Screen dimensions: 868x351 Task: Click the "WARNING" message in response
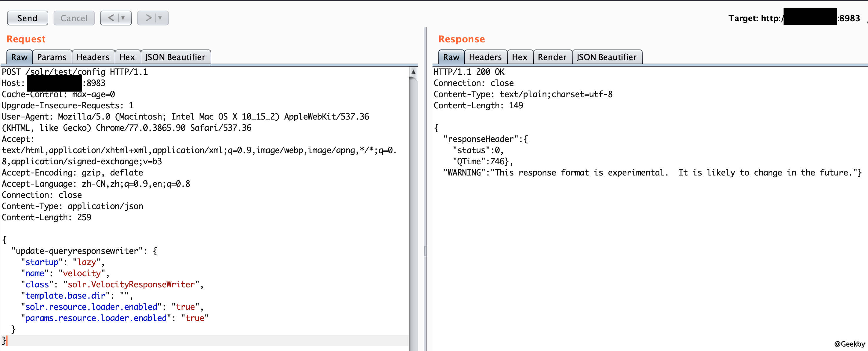tap(653, 173)
